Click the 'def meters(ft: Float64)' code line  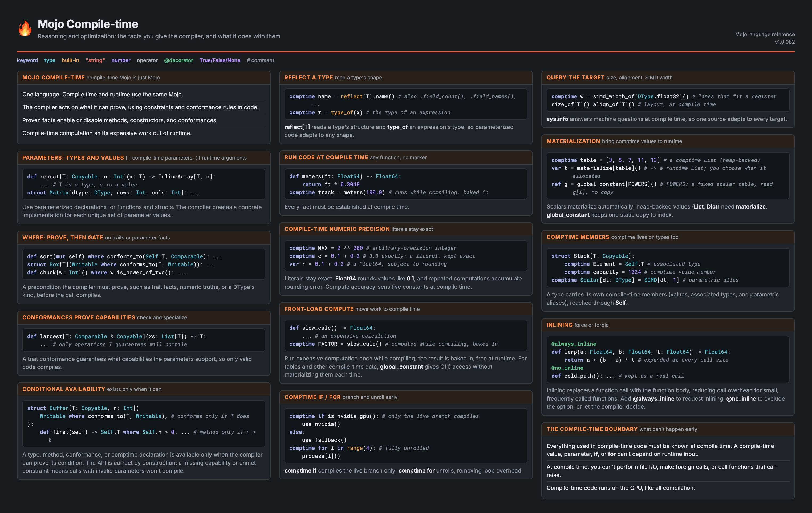click(345, 176)
